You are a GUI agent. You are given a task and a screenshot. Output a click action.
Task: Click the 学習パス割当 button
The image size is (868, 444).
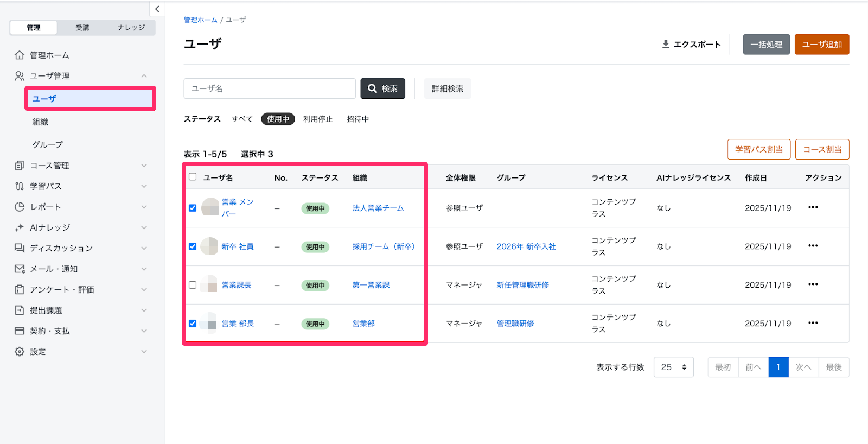[759, 149]
